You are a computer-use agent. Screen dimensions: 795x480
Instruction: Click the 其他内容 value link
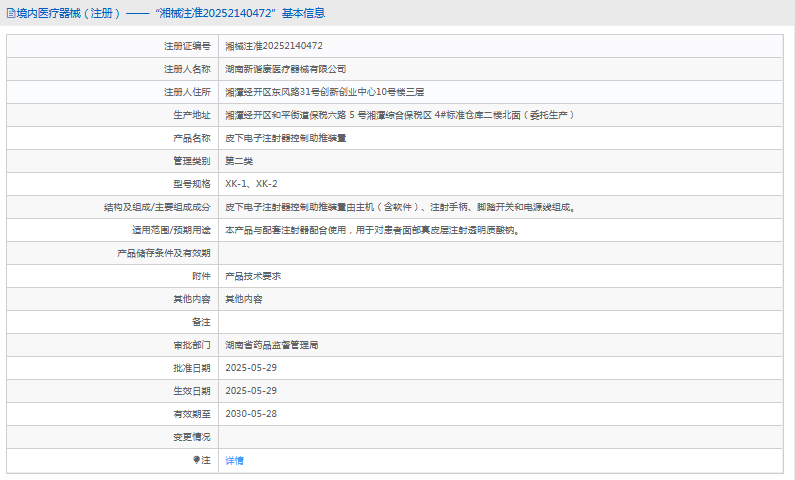[x=244, y=299]
